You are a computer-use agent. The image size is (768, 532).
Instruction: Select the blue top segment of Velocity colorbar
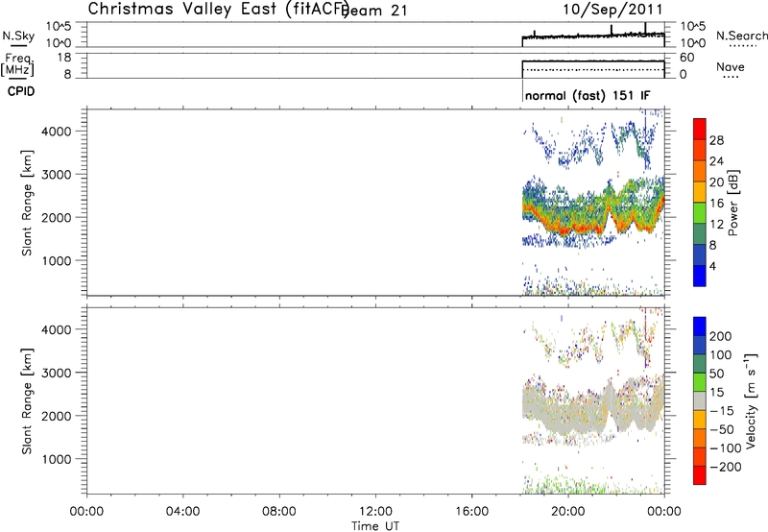tap(700, 326)
